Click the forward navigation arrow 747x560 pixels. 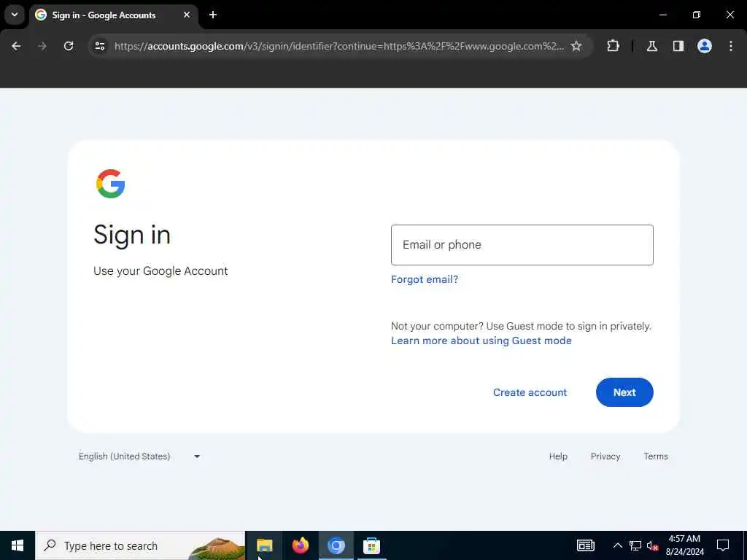click(x=42, y=46)
